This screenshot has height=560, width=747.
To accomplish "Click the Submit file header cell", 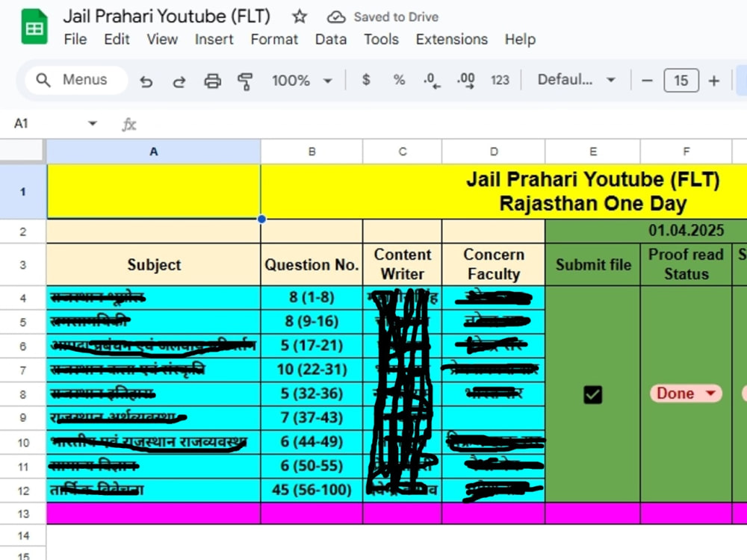I will click(x=592, y=265).
